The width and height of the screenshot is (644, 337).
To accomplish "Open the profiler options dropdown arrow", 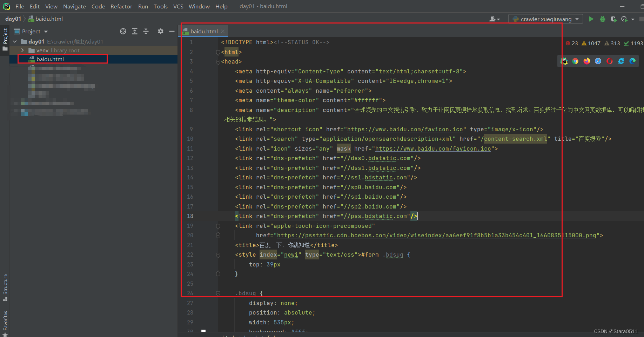I will coord(633,19).
